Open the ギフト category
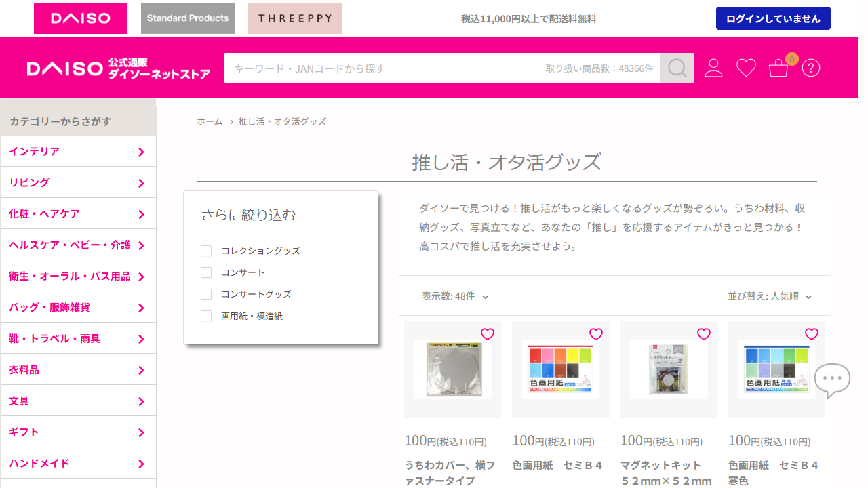The image size is (868, 488). click(78, 432)
